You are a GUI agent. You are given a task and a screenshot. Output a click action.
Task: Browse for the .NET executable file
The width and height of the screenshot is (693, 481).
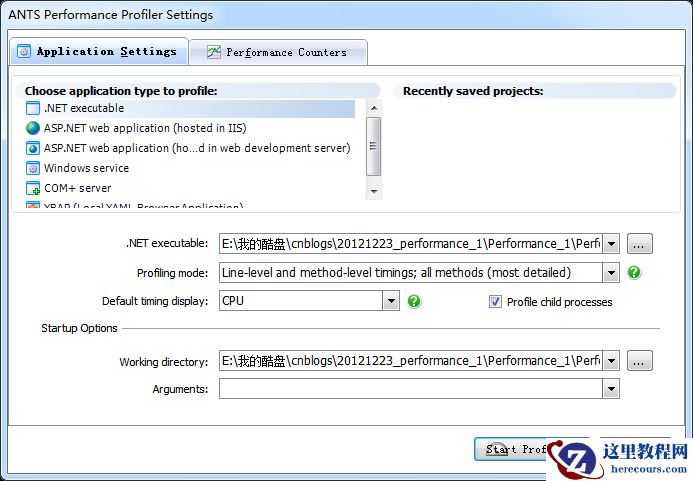pos(640,244)
